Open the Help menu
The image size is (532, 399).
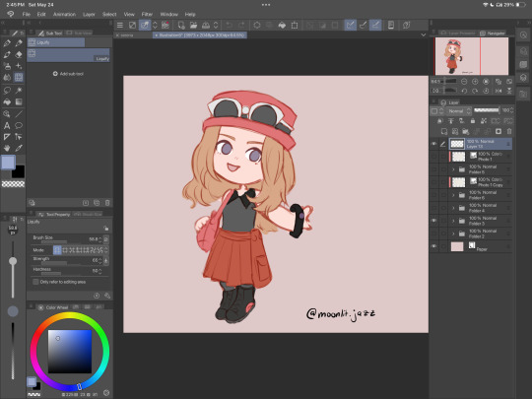[x=190, y=14]
